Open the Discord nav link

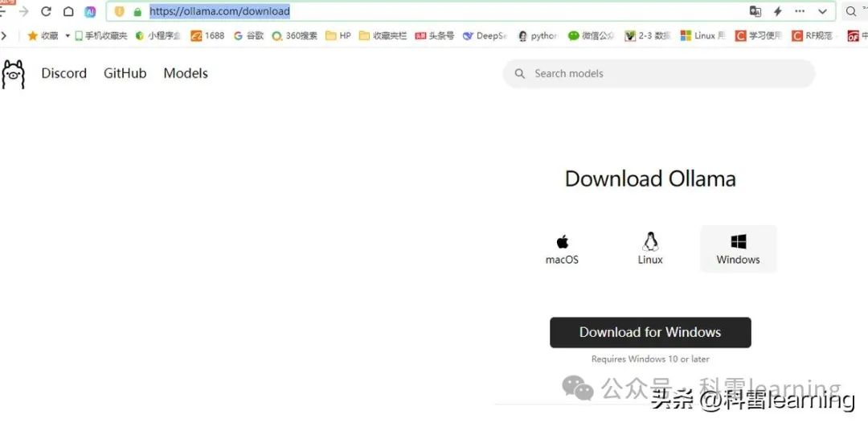(x=64, y=73)
